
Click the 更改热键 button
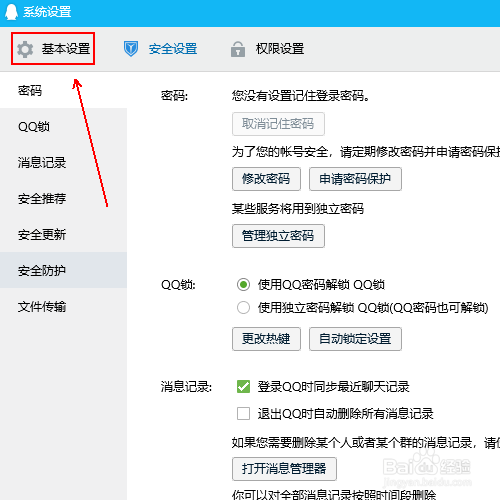tap(266, 339)
